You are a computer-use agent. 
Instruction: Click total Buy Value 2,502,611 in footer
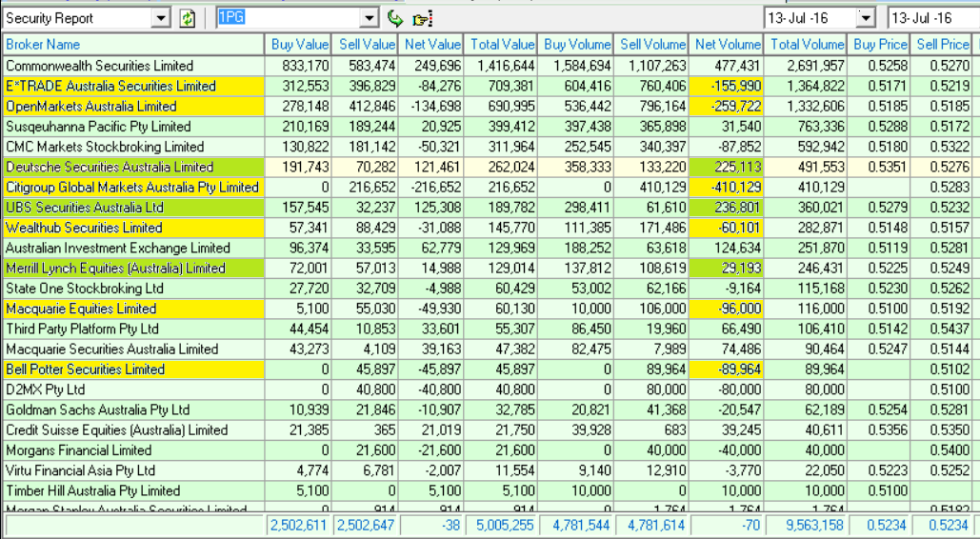pos(299,526)
